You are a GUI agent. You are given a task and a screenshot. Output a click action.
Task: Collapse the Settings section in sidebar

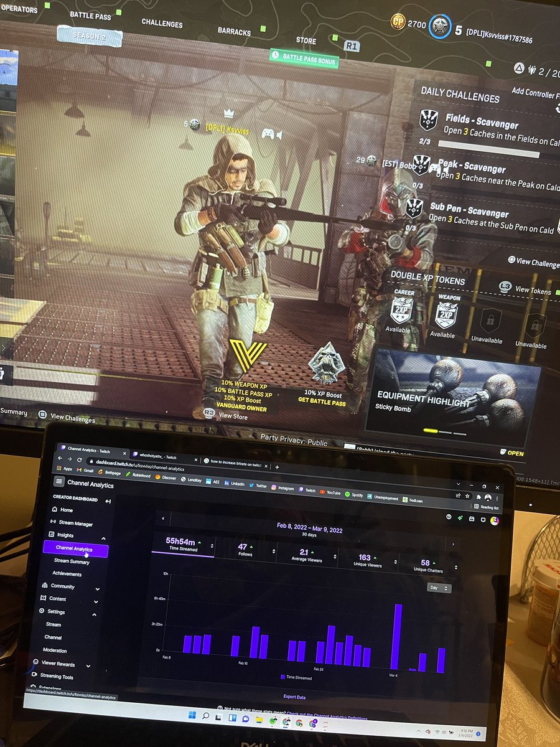[x=95, y=616]
